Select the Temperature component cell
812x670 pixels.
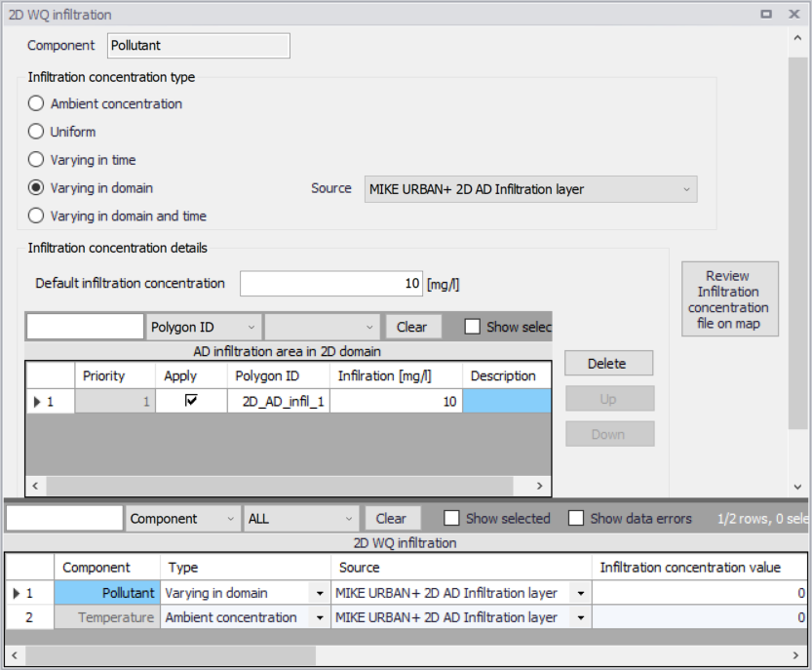tap(107, 617)
